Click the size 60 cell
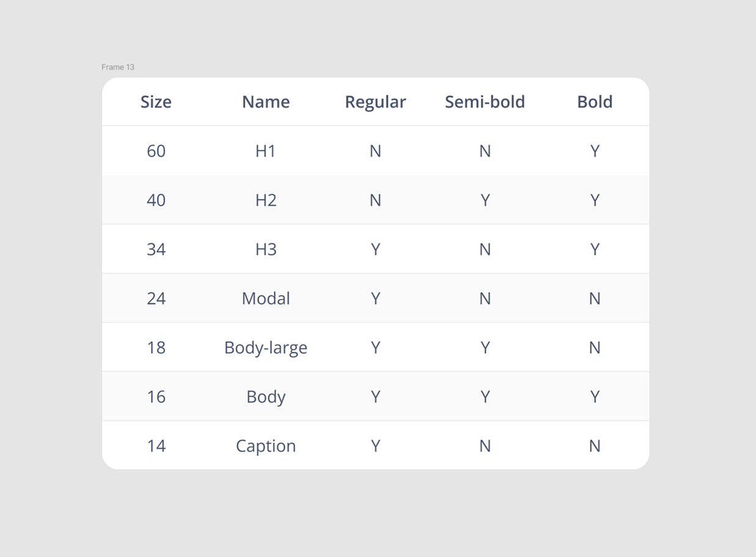 click(x=156, y=151)
